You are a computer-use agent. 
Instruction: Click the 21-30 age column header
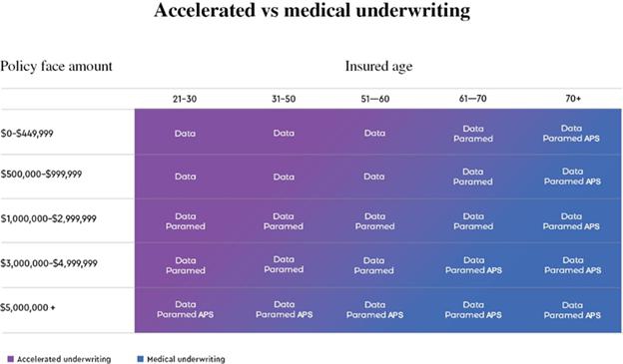tap(185, 99)
